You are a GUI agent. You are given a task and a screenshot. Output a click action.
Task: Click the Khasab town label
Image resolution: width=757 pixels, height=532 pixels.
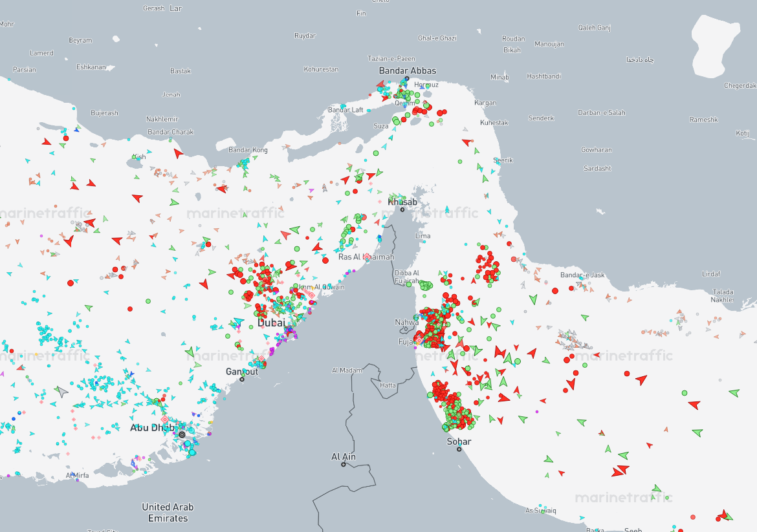[x=402, y=202]
